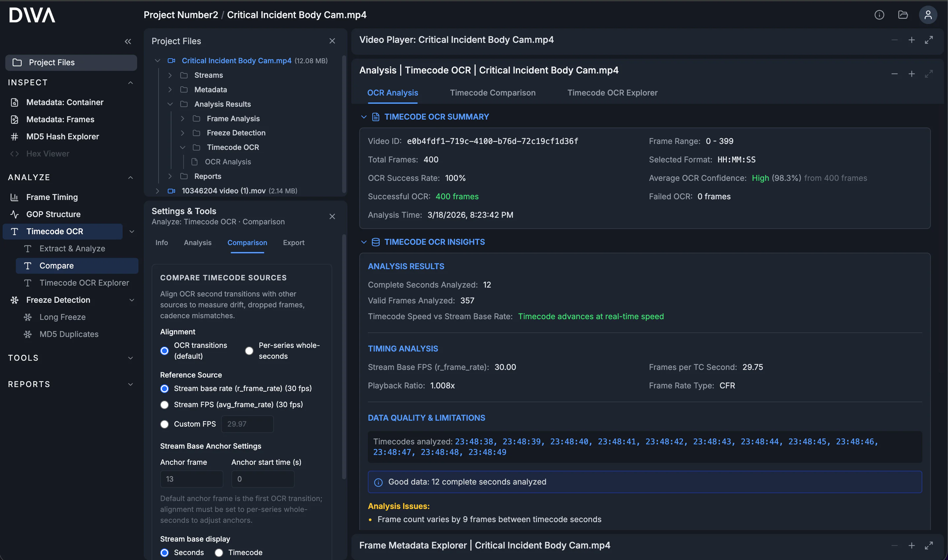Viewport: 948px width, 560px height.
Task: Click the open folder icon in header
Action: (x=903, y=15)
